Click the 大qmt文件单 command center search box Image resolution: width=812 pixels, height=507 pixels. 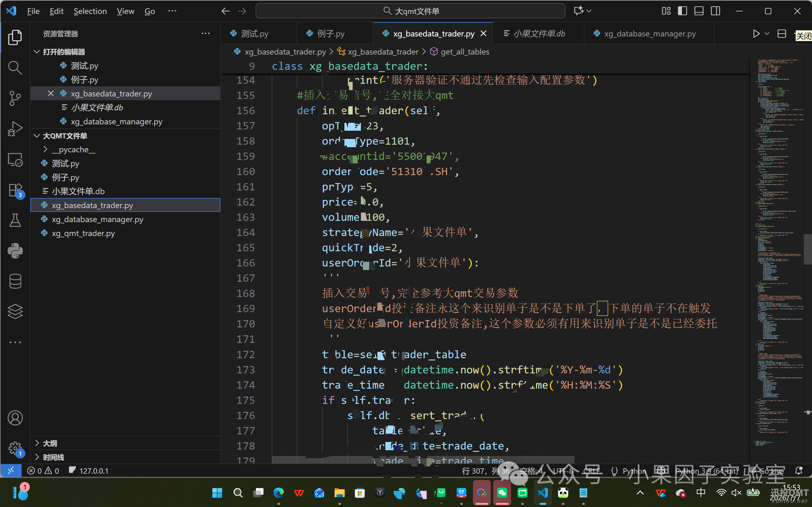pos(410,11)
